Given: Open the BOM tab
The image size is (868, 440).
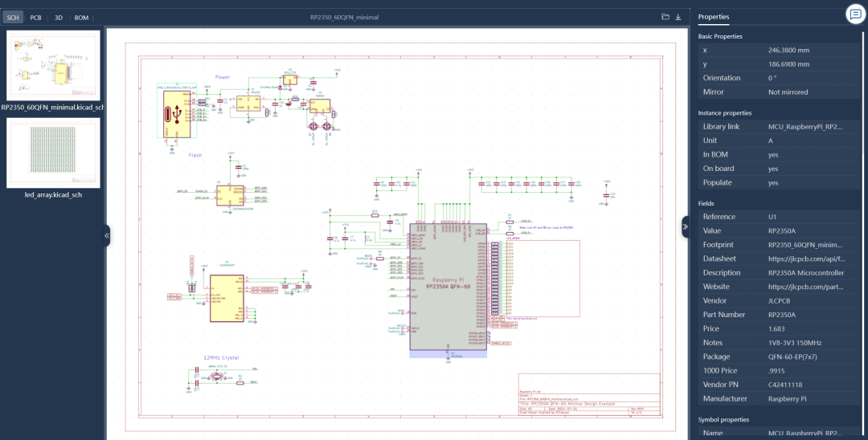Looking at the screenshot, I should (x=81, y=17).
